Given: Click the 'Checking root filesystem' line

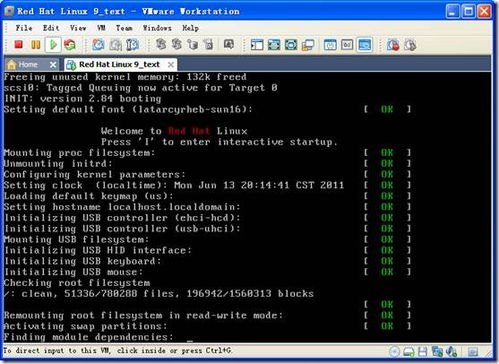Looking at the screenshot, I should coord(77,283).
